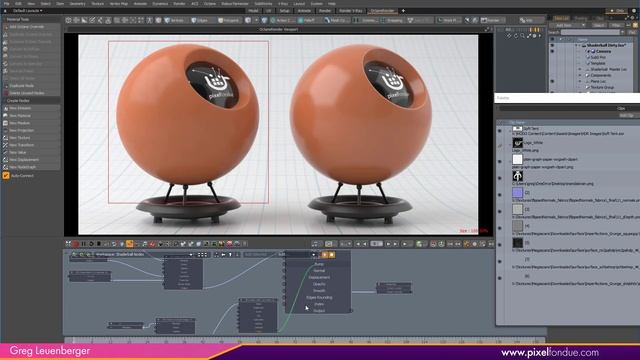Create a New Texture node

32,138
